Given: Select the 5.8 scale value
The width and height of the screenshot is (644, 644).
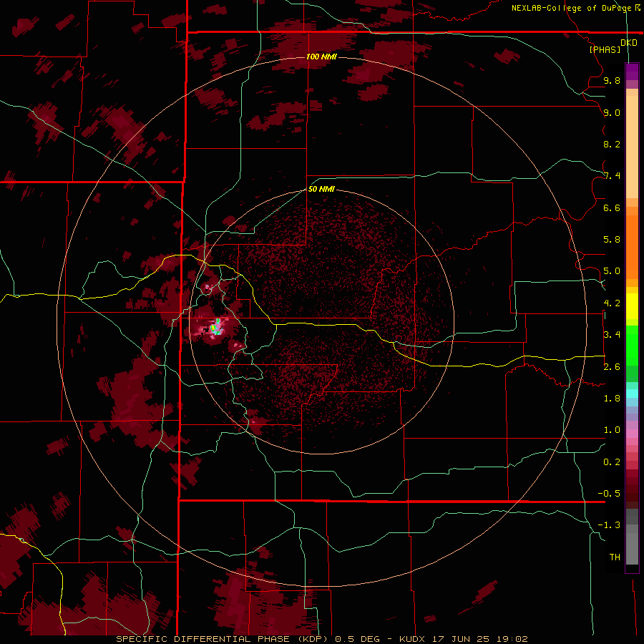Looking at the screenshot, I should click(612, 240).
